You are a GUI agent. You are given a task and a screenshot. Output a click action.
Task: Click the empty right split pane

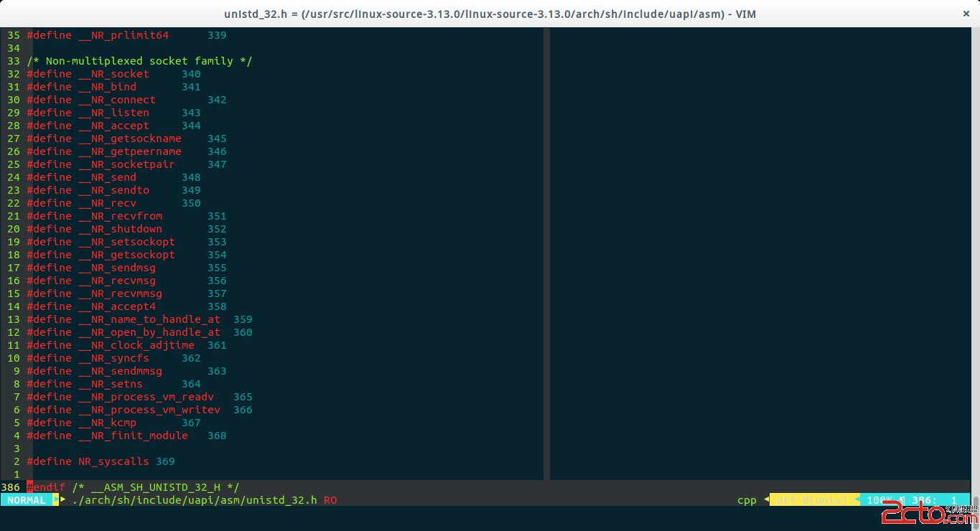coord(761,254)
